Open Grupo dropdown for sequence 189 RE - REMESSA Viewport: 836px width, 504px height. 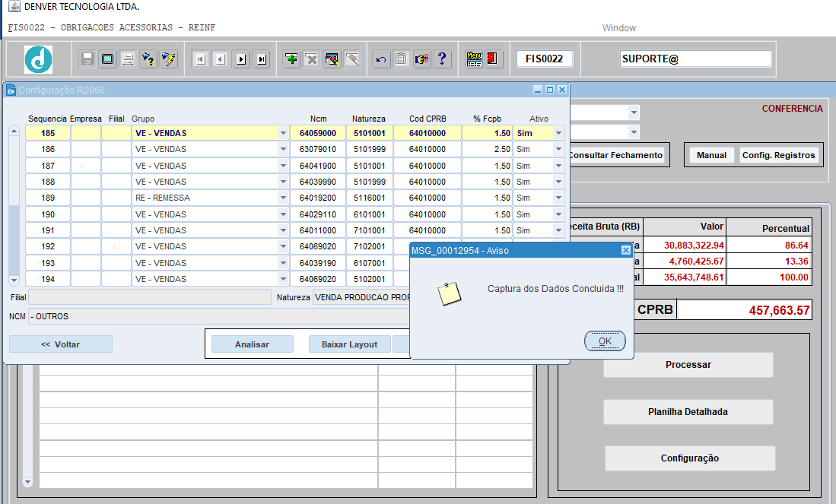pyautogui.click(x=283, y=198)
